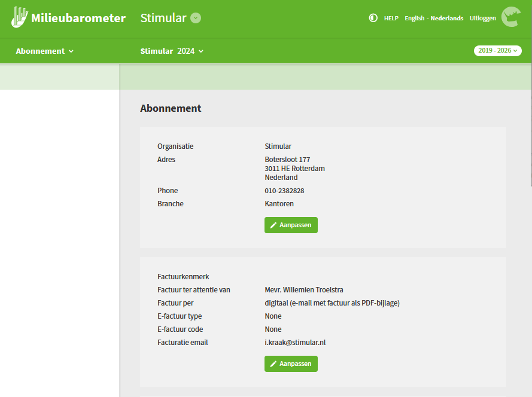This screenshot has height=397, width=532.
Task: Click the Abonnement page heading
Action: [x=171, y=108]
